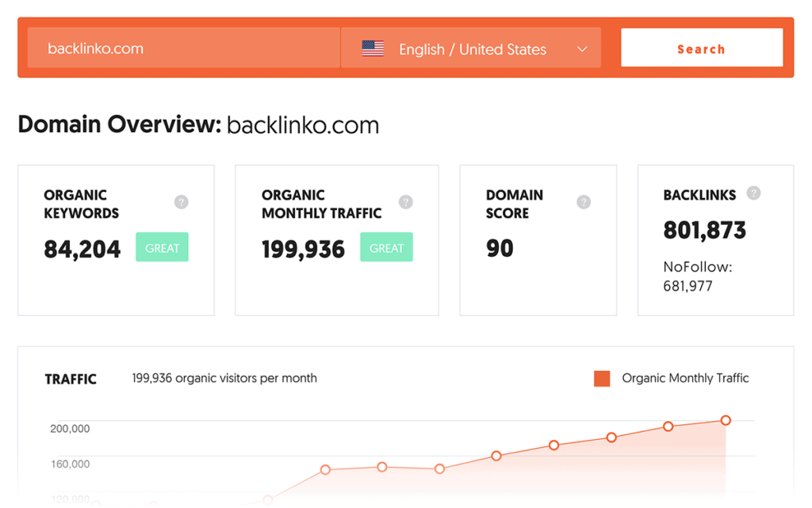This screenshot has width=812, height=508.
Task: Expand the language dropdown chevron arrow
Action: point(582,49)
